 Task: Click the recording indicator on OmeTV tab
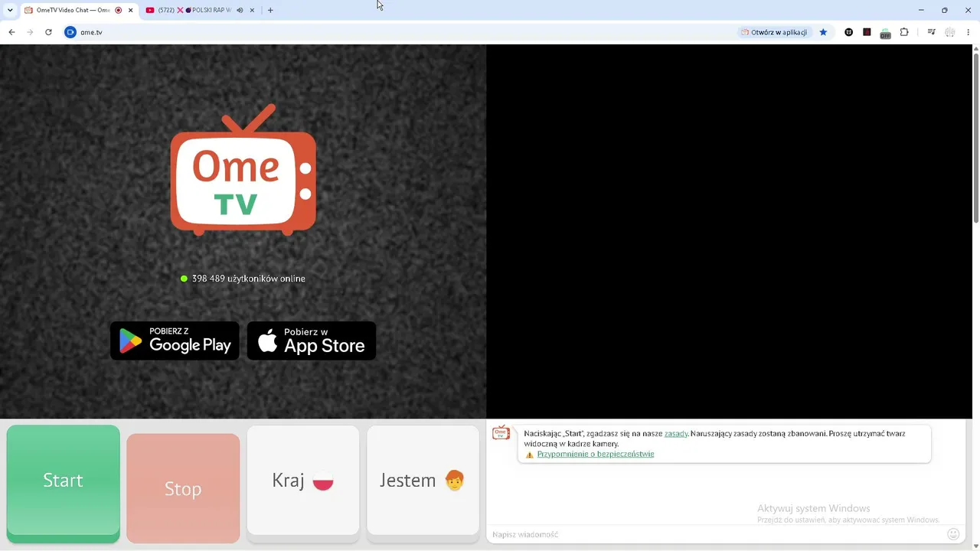[x=119, y=10]
